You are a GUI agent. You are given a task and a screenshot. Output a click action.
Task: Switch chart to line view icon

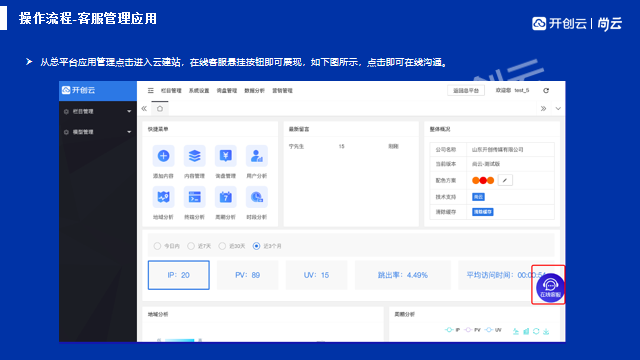point(516,331)
